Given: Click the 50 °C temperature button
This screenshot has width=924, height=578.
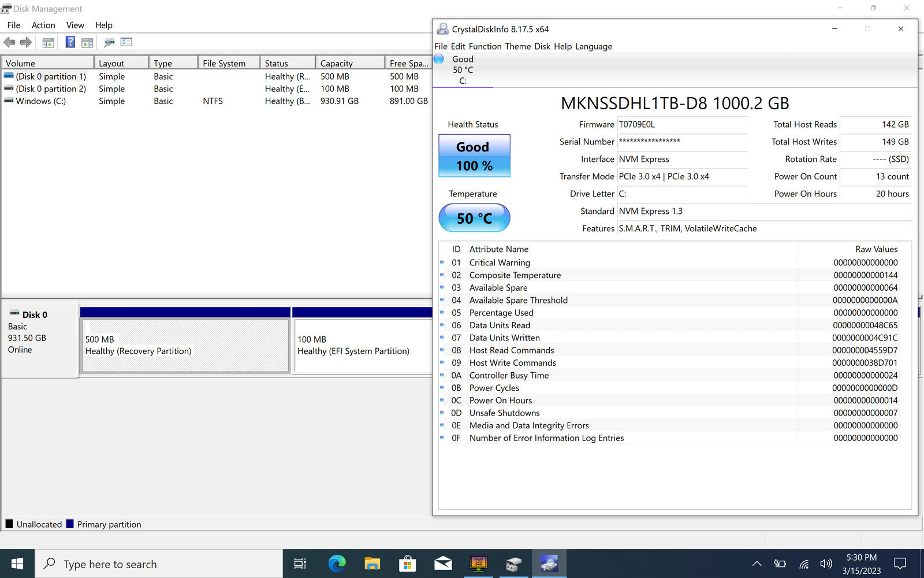Looking at the screenshot, I should coord(474,218).
